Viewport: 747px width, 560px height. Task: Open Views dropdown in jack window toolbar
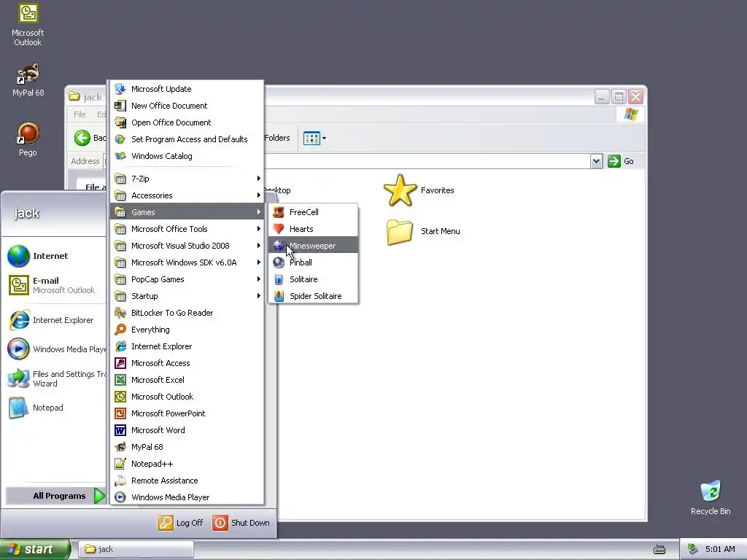315,139
